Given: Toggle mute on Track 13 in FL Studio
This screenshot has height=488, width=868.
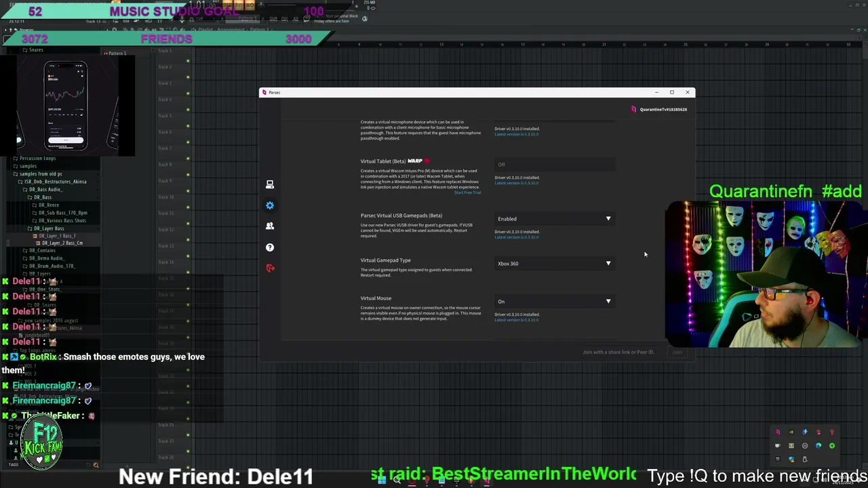Looking at the screenshot, I should [x=188, y=256].
